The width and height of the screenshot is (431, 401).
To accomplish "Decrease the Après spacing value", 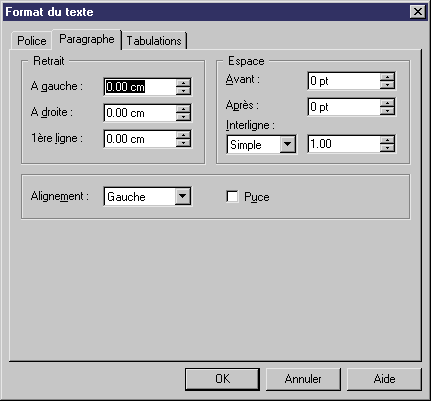I will pyautogui.click(x=387, y=111).
